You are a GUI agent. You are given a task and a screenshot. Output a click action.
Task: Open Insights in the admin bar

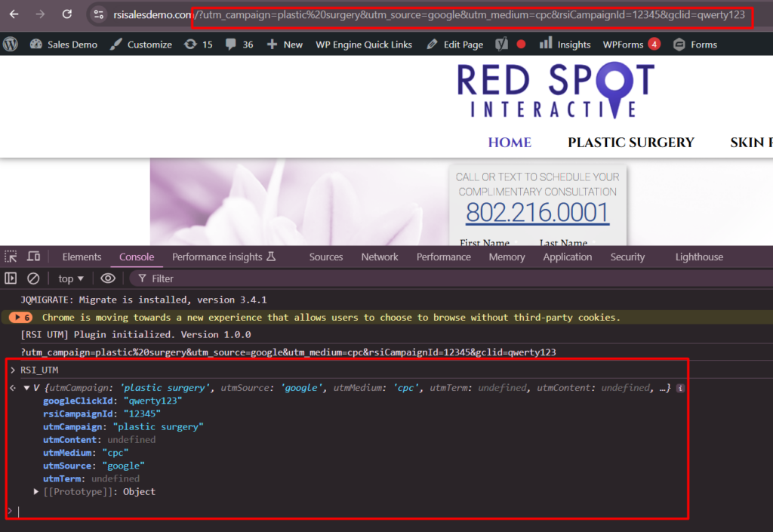(565, 45)
